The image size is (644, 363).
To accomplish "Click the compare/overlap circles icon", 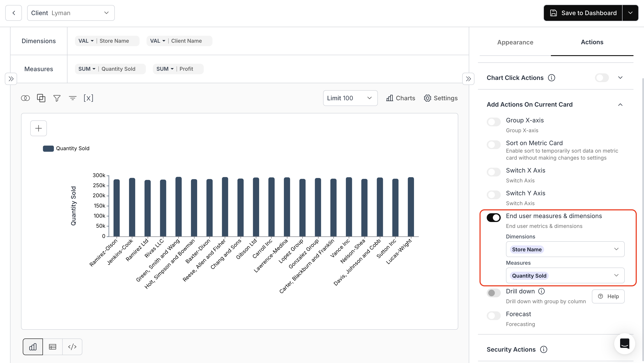I will coord(25,98).
